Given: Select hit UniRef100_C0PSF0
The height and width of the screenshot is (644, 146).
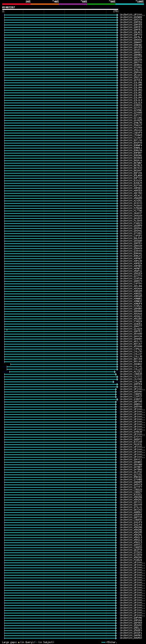Looking at the screenshot, I should (x=131, y=236).
